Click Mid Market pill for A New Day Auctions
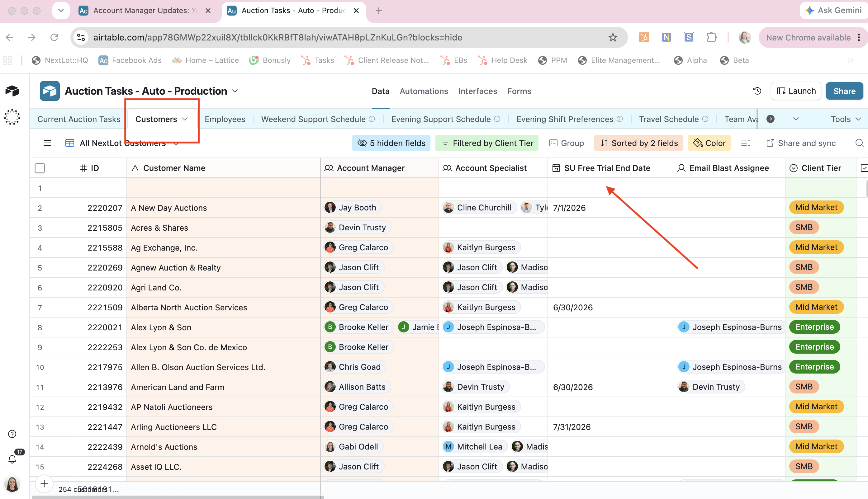 [x=816, y=207]
